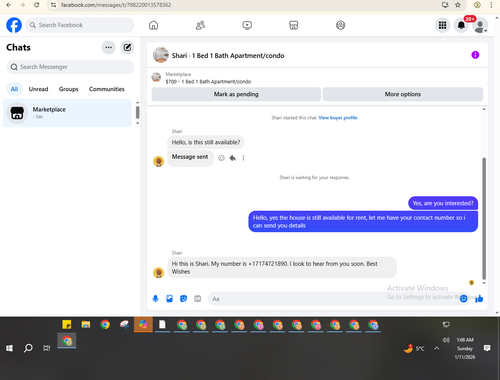Choose a GIF icon

(x=198, y=299)
